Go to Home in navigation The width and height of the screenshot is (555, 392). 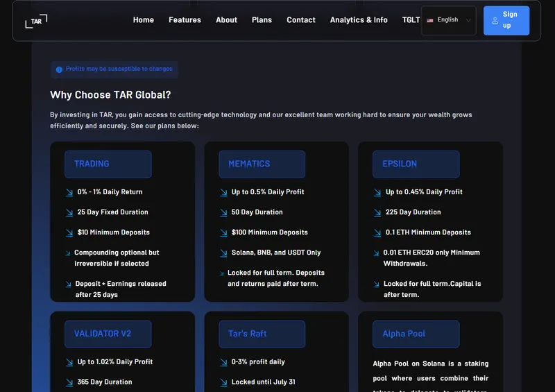pos(144,20)
